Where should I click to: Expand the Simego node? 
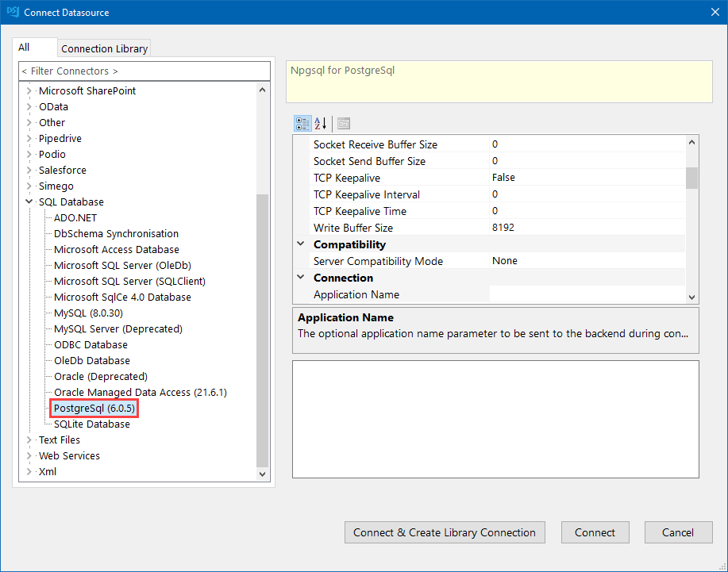point(29,186)
